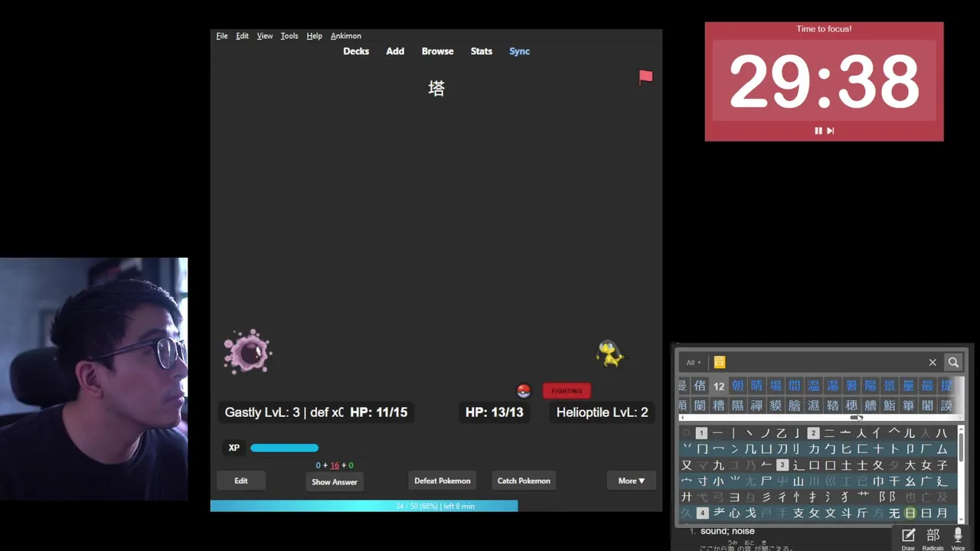Image resolution: width=980 pixels, height=551 pixels.
Task: Select the kanji result 景
Action: point(890,386)
